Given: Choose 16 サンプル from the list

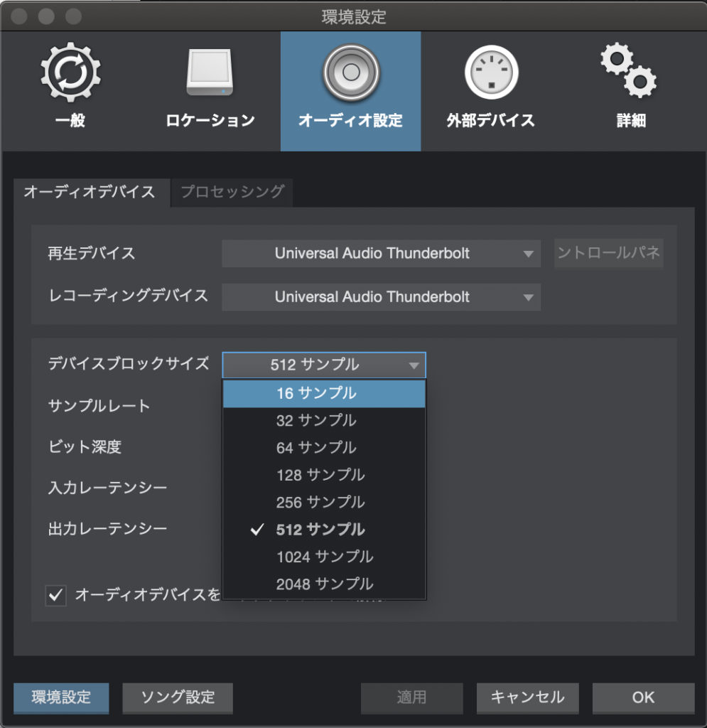Looking at the screenshot, I should pyautogui.click(x=324, y=393).
